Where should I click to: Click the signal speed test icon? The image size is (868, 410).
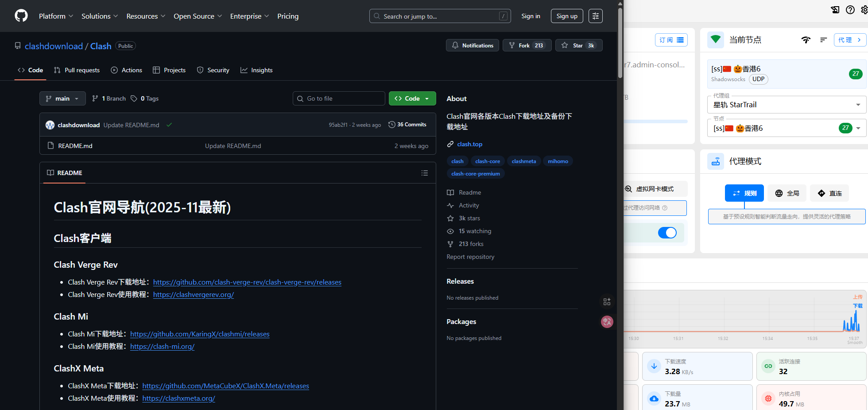pos(806,40)
